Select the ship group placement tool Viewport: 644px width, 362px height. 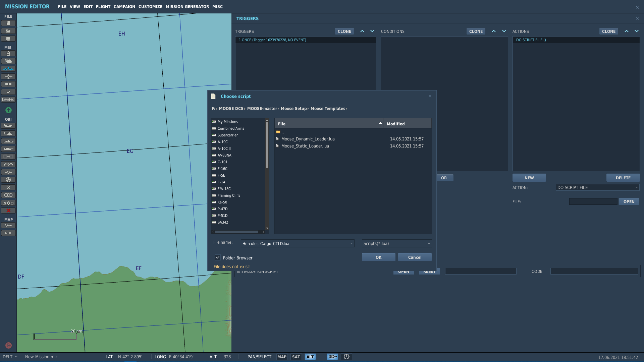click(x=8, y=141)
